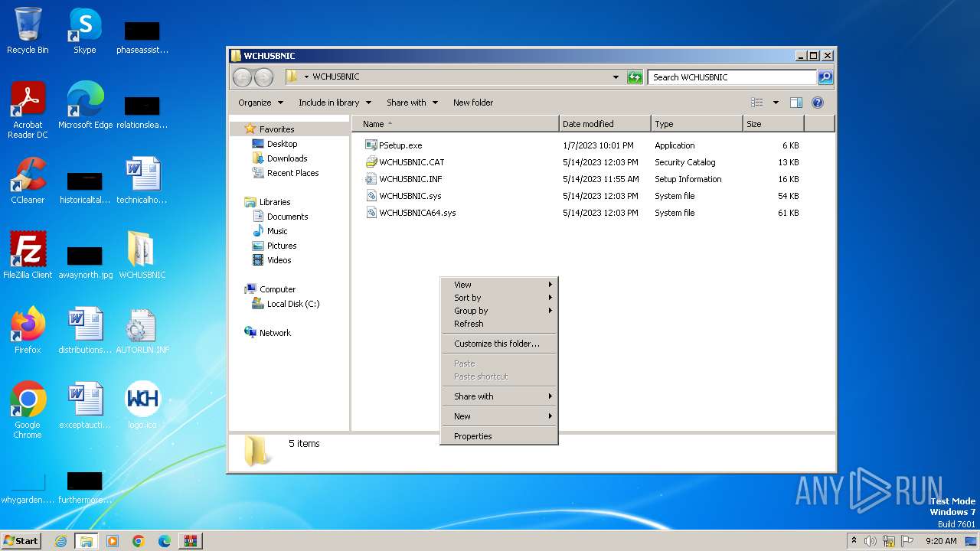
Task: Sort by the Size column header
Action: click(x=773, y=124)
